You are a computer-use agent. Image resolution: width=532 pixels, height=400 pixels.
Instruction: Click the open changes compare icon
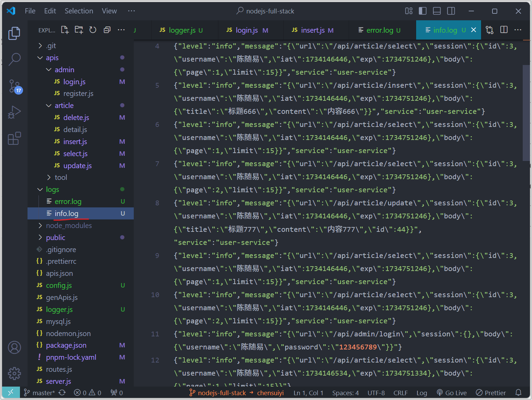(x=490, y=30)
